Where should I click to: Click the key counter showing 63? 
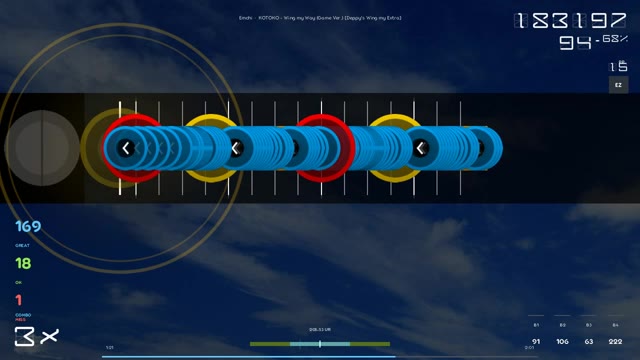pos(589,342)
